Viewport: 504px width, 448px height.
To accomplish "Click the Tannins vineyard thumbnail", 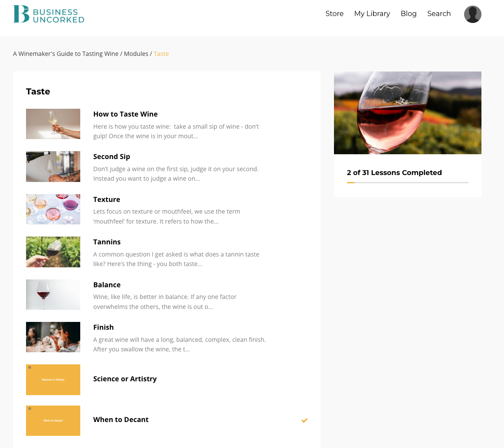I will 53,252.
